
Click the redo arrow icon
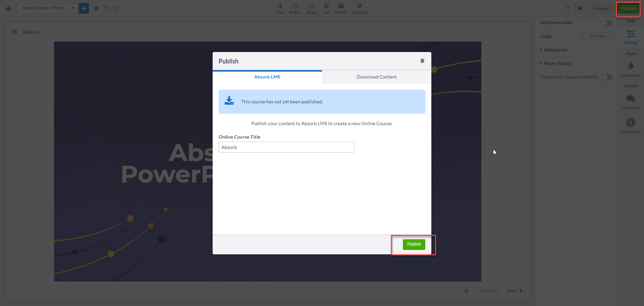click(x=117, y=8)
